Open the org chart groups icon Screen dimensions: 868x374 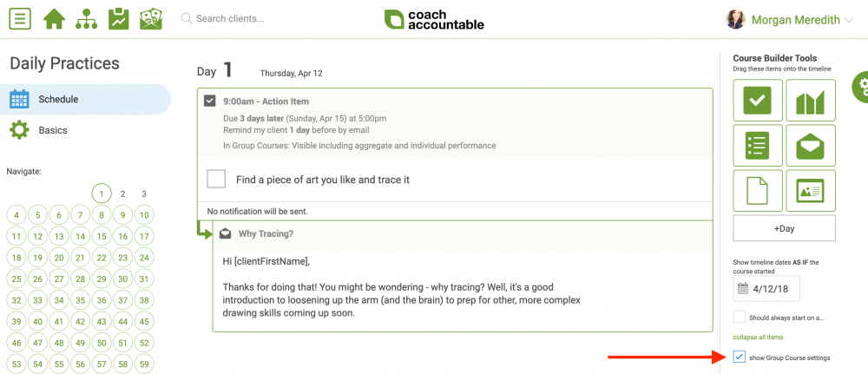86,19
